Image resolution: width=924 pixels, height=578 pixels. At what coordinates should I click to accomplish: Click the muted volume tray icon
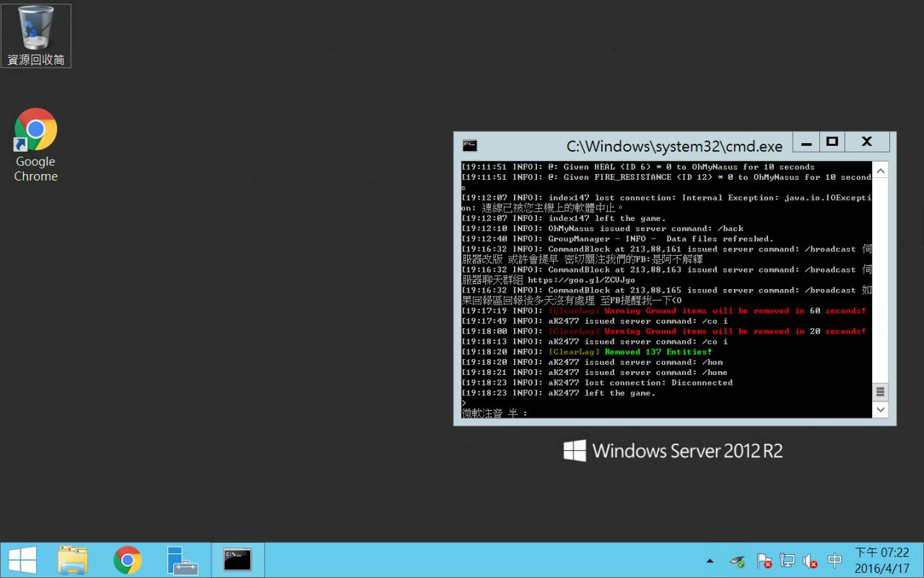[x=810, y=561]
